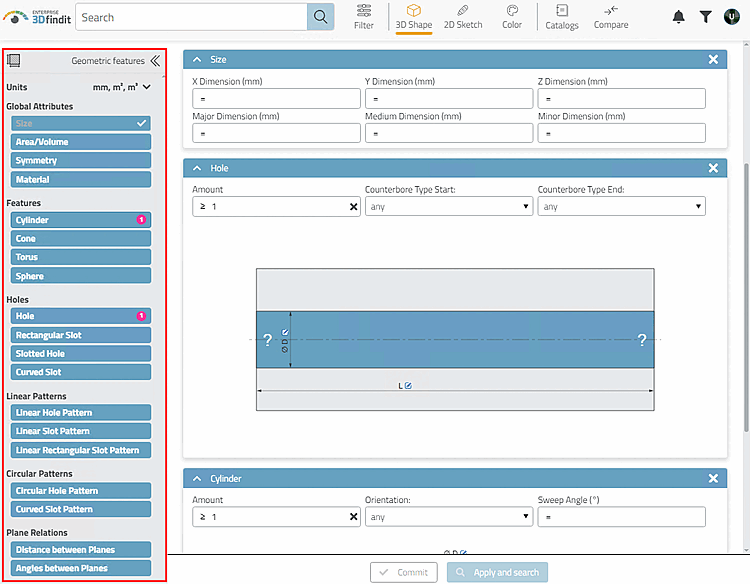Open the cylinder Orientation dropdown
Viewport: 750px width, 584px height.
coord(449,517)
